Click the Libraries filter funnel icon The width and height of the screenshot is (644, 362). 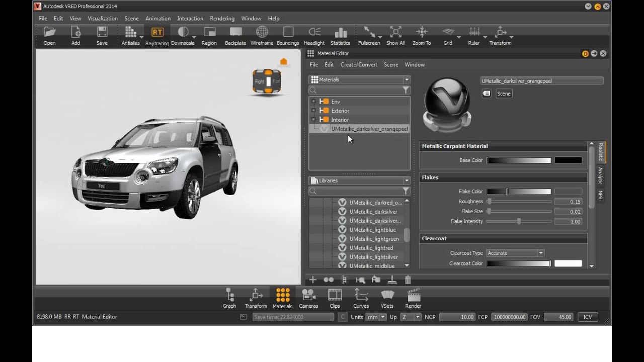point(406,191)
